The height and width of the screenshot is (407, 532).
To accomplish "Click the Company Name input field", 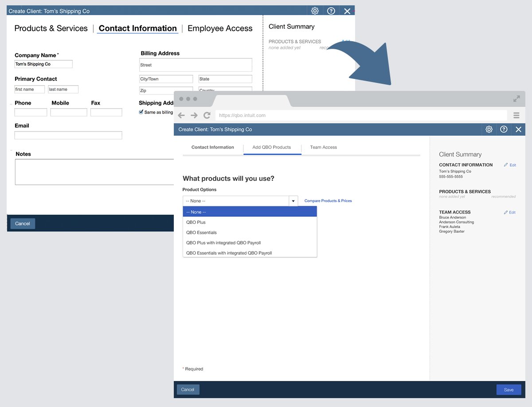I will click(43, 64).
